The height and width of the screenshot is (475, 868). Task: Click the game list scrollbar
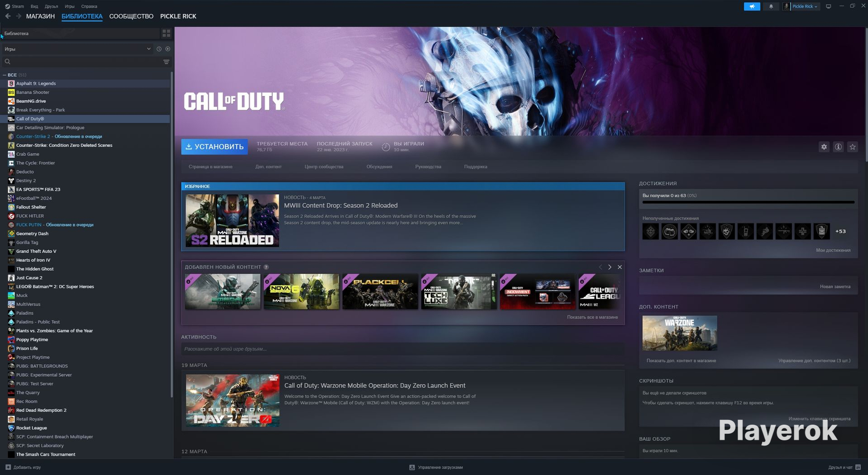click(172, 234)
